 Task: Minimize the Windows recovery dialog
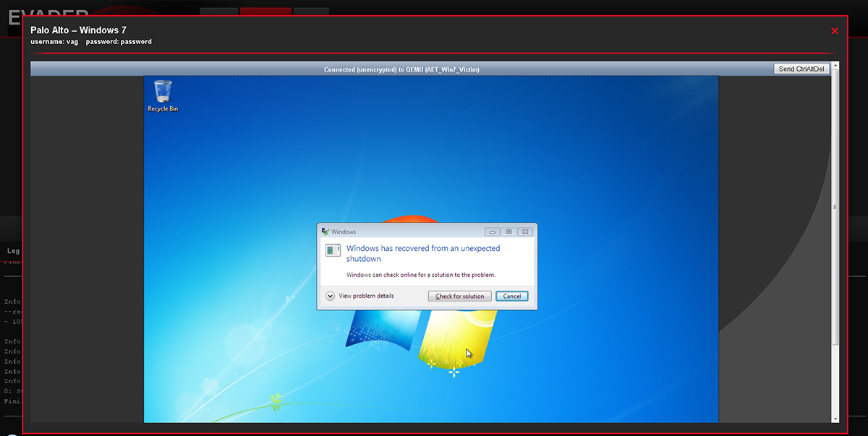(493, 231)
